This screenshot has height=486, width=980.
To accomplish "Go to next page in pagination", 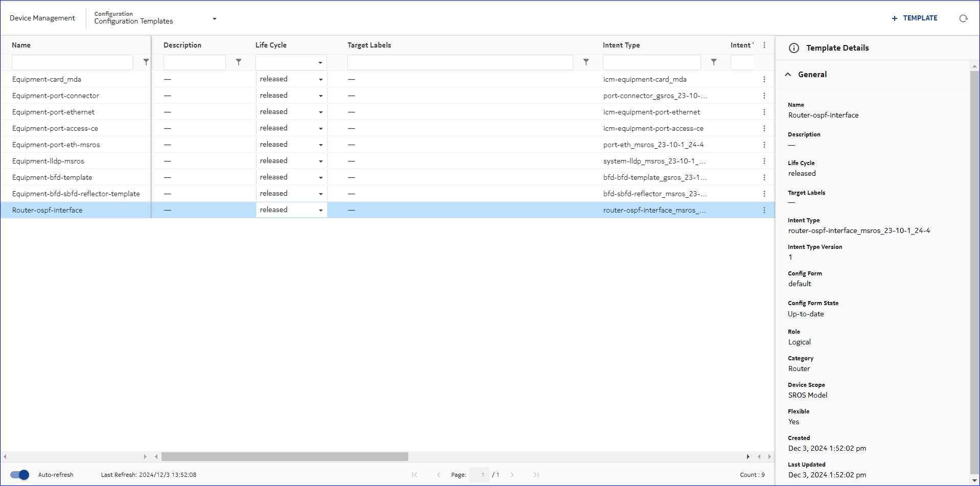I will tap(512, 475).
